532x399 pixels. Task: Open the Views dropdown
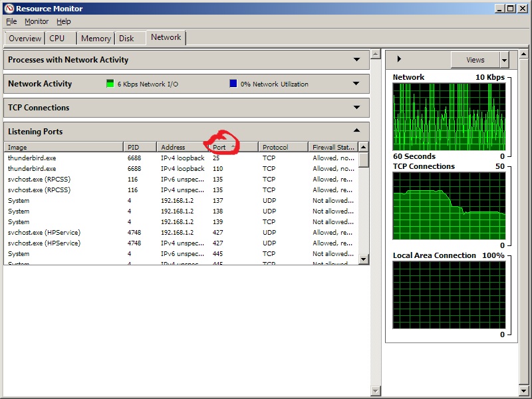tap(479, 59)
